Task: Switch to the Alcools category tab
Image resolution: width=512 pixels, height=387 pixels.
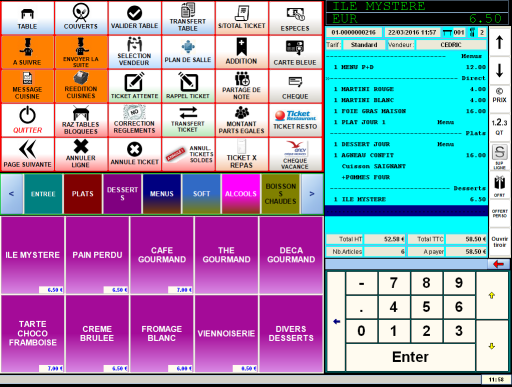Action: pos(241,194)
